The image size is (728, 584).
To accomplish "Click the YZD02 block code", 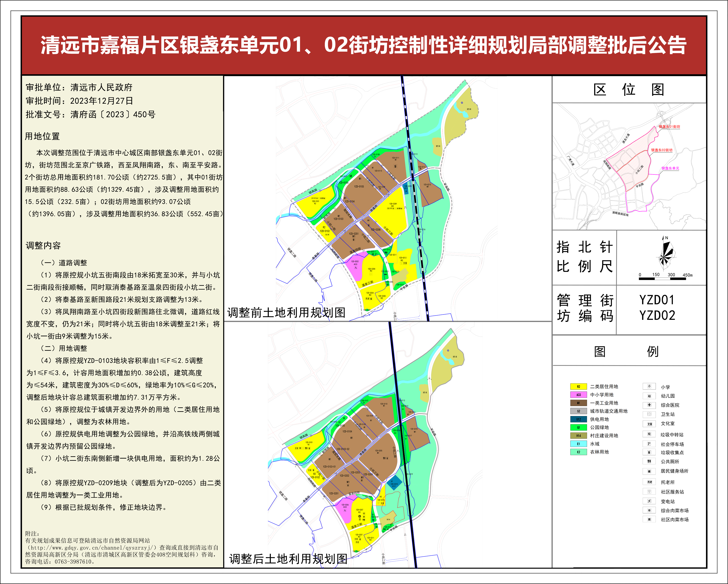I will click(657, 316).
